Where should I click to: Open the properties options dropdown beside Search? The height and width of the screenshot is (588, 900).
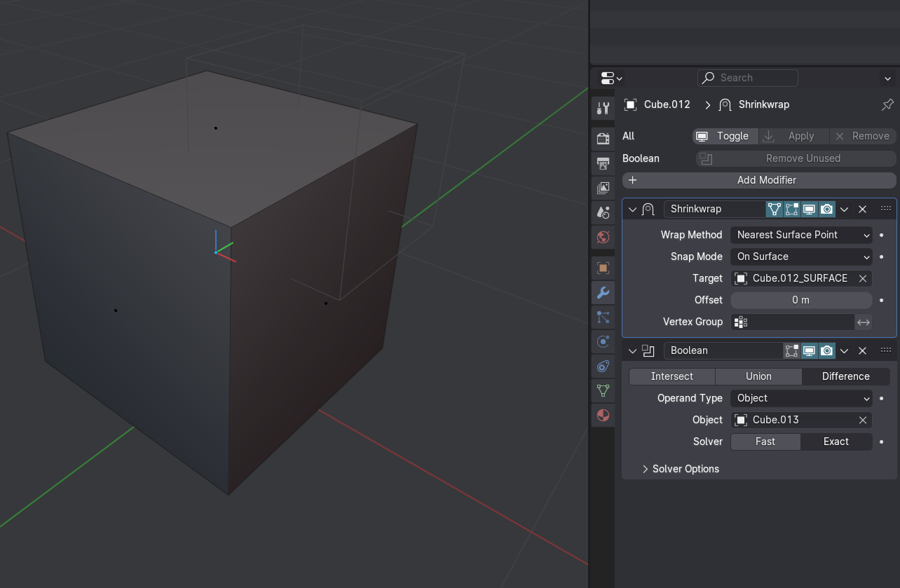tap(887, 78)
